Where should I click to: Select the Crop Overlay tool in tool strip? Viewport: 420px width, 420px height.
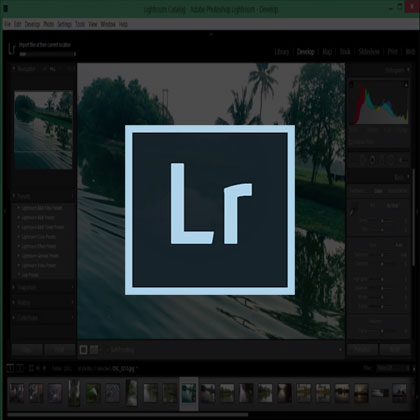pyautogui.click(x=354, y=160)
